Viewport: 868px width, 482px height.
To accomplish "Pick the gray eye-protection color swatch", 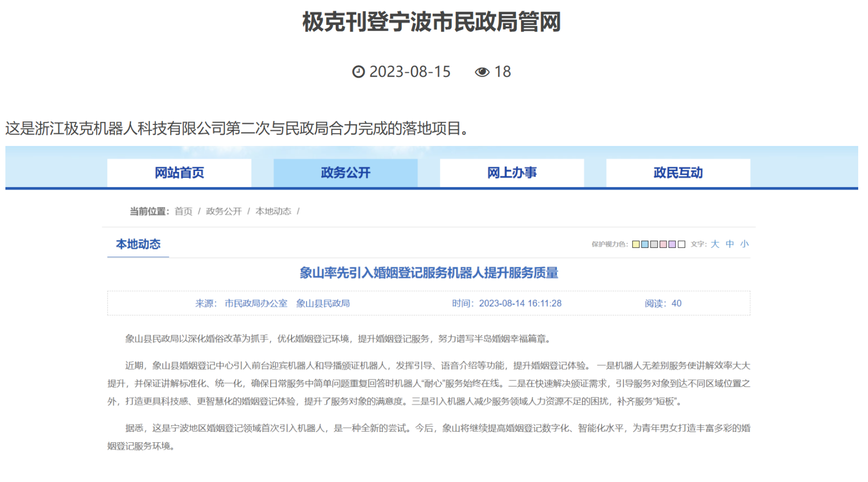I will pos(654,244).
